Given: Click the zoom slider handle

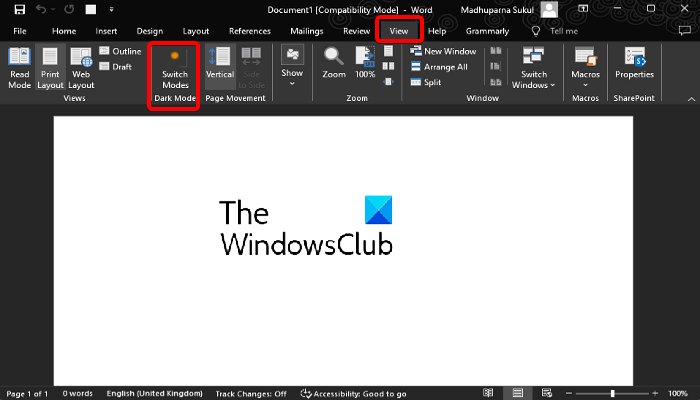Looking at the screenshot, I should (612, 393).
